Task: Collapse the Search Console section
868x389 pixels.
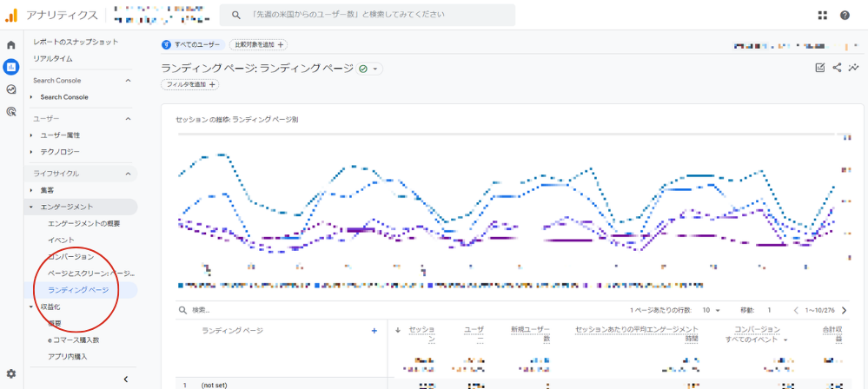Action: coord(128,80)
